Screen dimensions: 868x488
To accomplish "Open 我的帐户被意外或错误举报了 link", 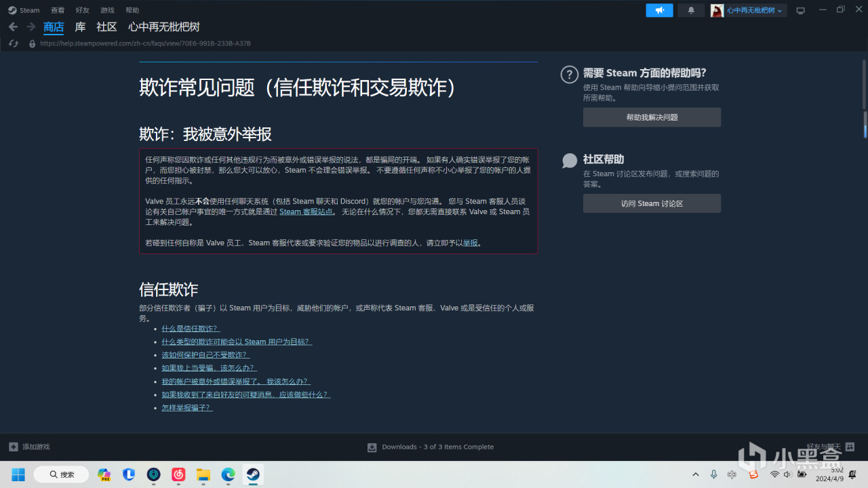I will coord(236,382).
